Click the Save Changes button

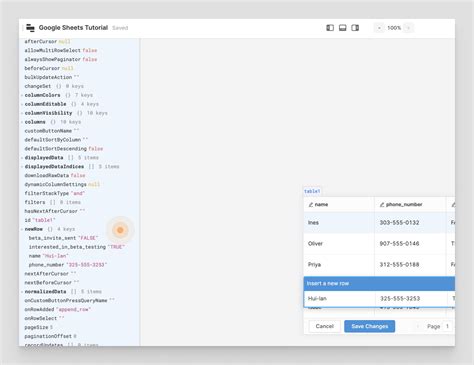pyautogui.click(x=370, y=326)
